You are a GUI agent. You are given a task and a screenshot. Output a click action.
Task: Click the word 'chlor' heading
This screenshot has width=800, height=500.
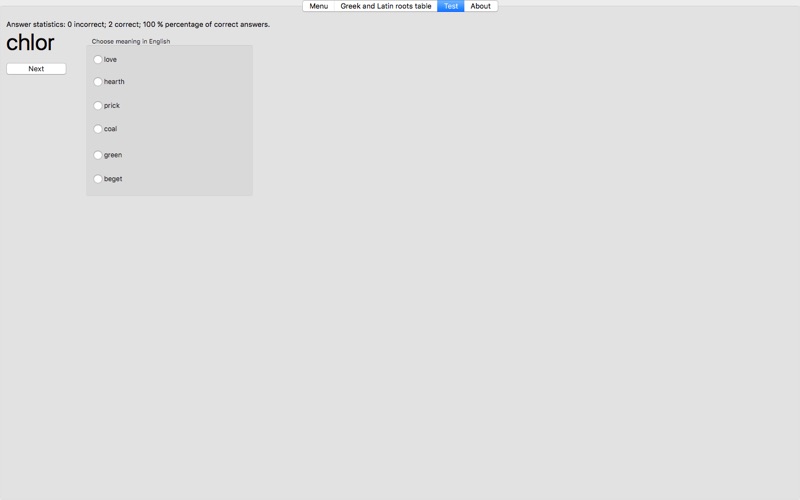pos(30,43)
